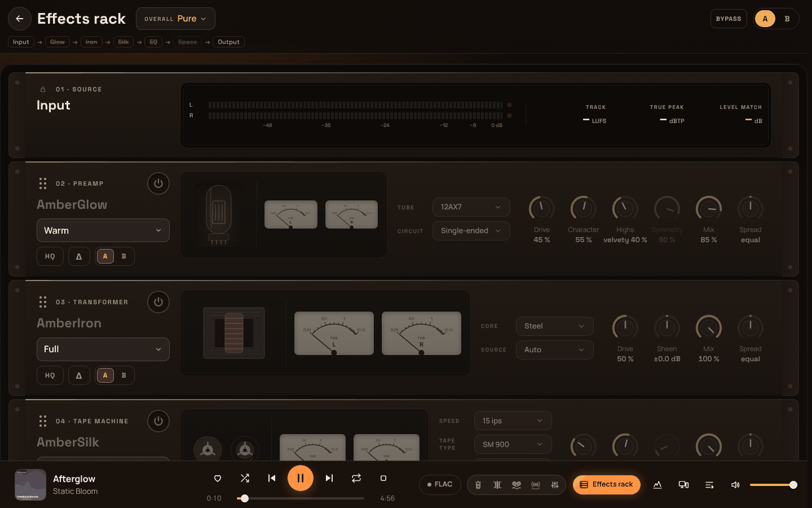The height and width of the screenshot is (508, 812).
Task: Click the Effects rack button
Action: (x=607, y=485)
